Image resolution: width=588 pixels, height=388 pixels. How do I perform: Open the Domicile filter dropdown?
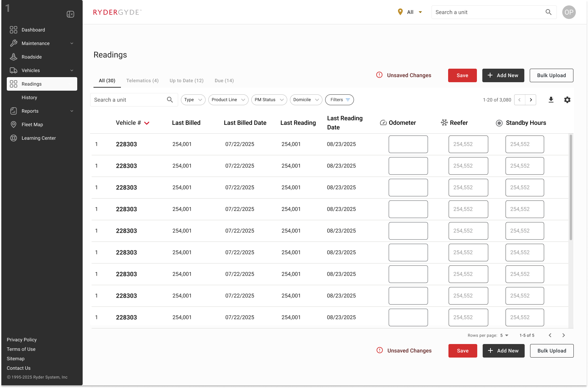tap(306, 100)
